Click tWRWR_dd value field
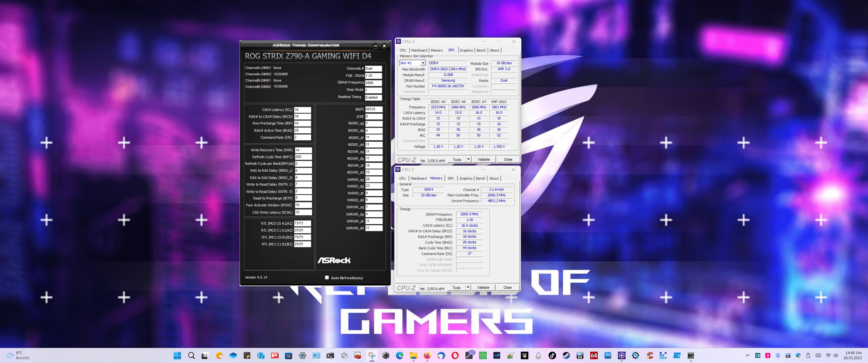The width and height of the screenshot is (868, 363). pos(374,228)
